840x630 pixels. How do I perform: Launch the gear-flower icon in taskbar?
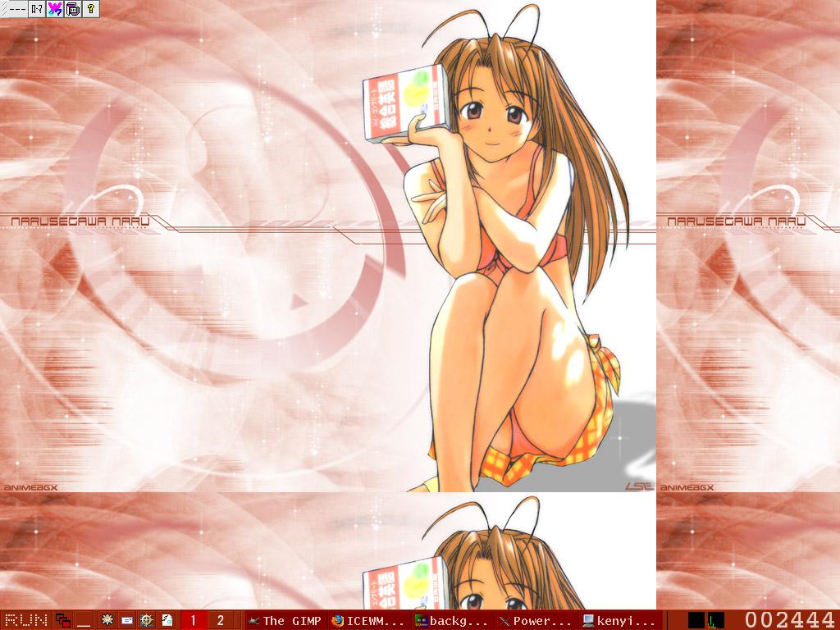pos(107,620)
